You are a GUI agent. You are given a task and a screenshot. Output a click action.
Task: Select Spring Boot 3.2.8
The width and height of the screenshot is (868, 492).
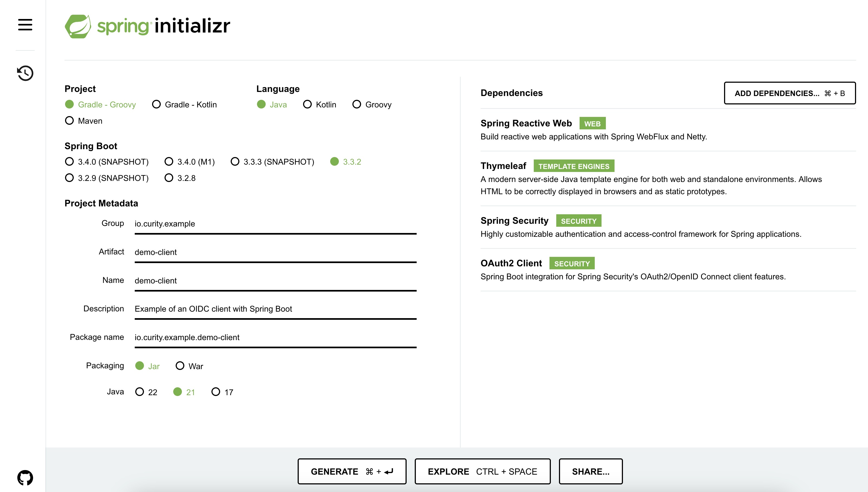(169, 178)
